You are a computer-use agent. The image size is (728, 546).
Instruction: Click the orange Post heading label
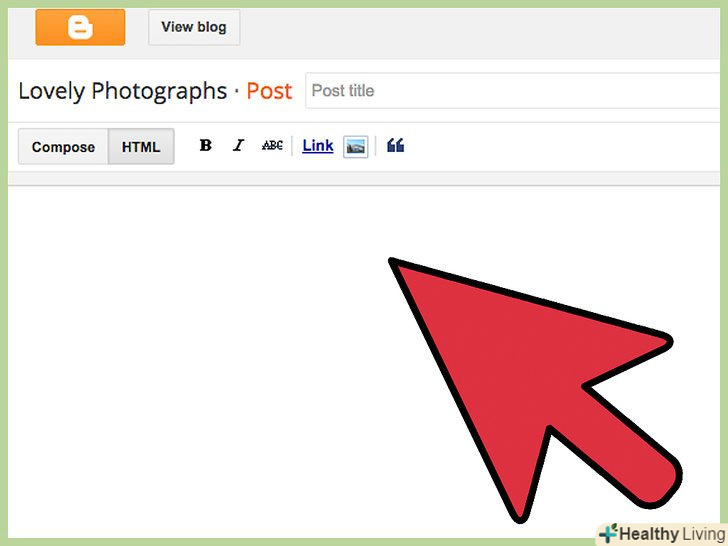coord(269,91)
